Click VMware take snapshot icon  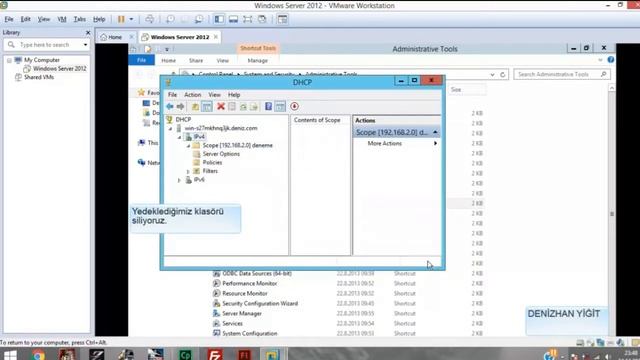pyautogui.click(x=170, y=19)
